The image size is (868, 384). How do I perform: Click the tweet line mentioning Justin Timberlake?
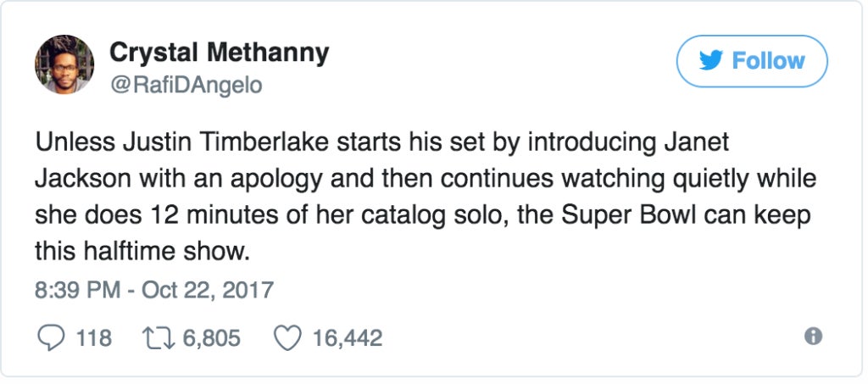point(382,143)
